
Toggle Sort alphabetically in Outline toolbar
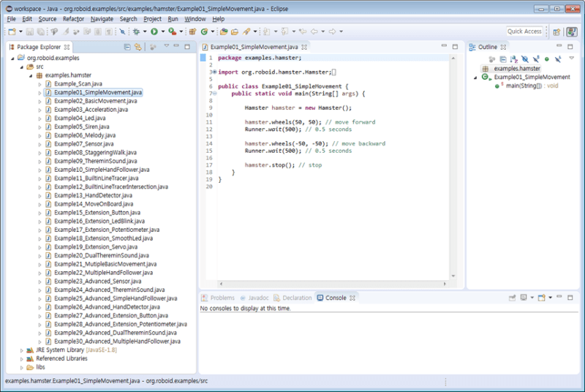(x=514, y=59)
